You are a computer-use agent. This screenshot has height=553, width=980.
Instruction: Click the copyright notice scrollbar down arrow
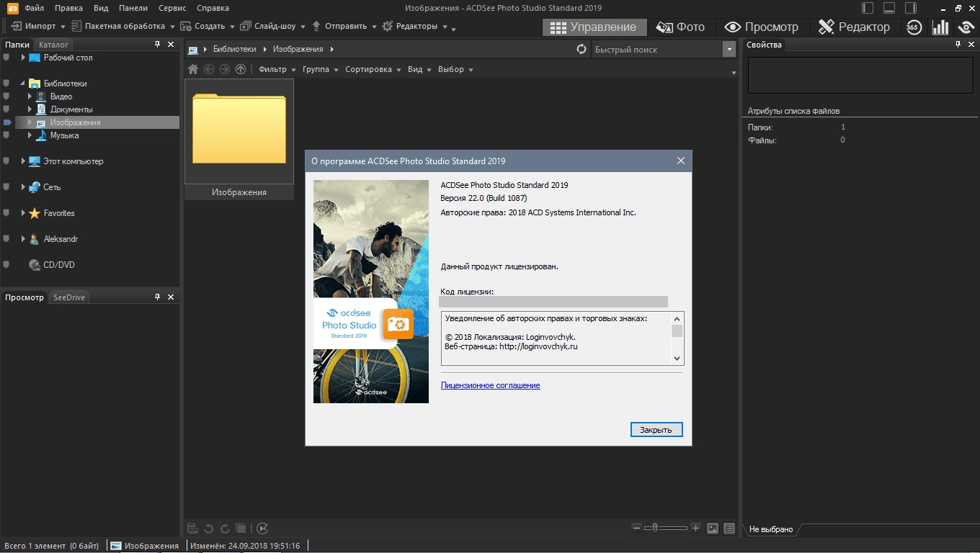(677, 358)
